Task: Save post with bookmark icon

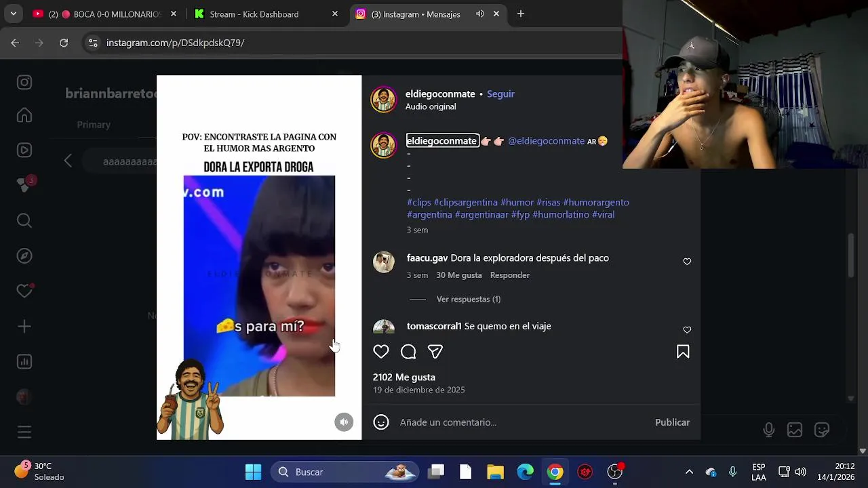Action: click(683, 352)
